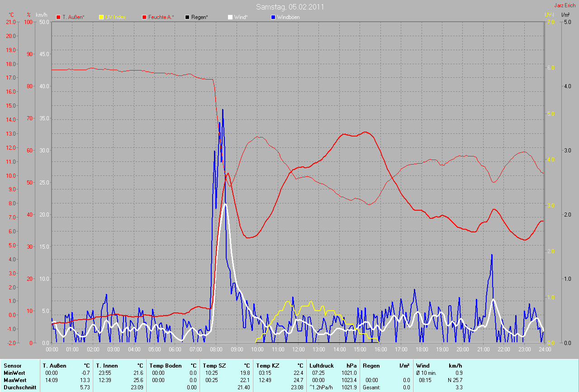Image resolution: width=579 pixels, height=392 pixels.
Task: Select the 'Wind*' legend label
Action: (x=241, y=17)
